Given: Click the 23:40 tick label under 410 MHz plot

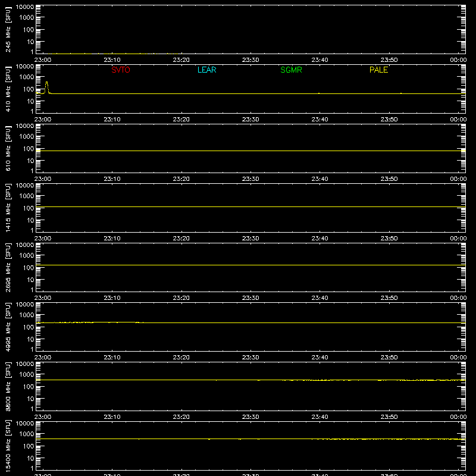Looking at the screenshot, I should tap(320, 120).
